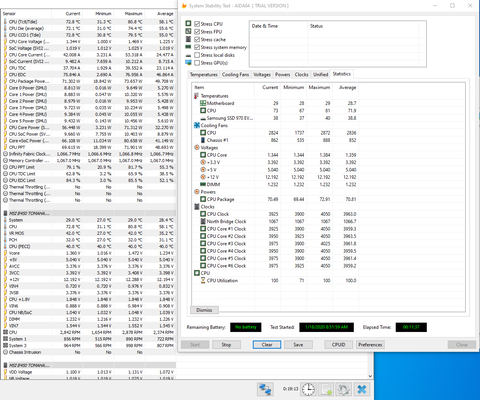Click the Chassis #1 fan icon
Viewport: 480px width, 400px height.
[x=203, y=140]
